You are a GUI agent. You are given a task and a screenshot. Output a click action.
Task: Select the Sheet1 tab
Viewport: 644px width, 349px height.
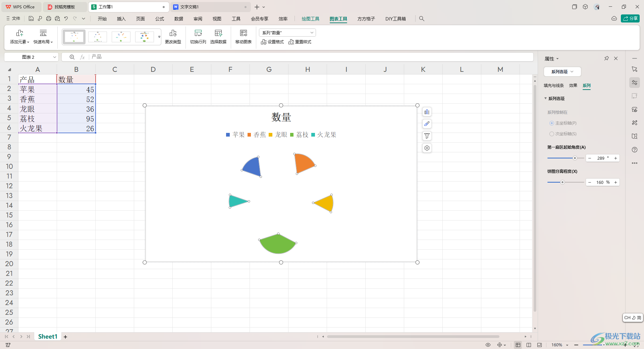pos(48,337)
